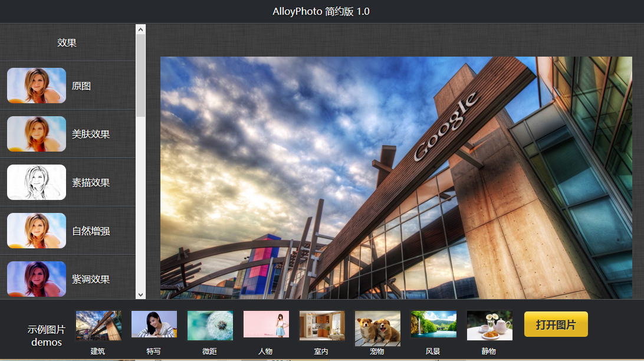The image size is (644, 361).
Task: Open the 微距 macro dandelion sample
Action: [x=210, y=326]
